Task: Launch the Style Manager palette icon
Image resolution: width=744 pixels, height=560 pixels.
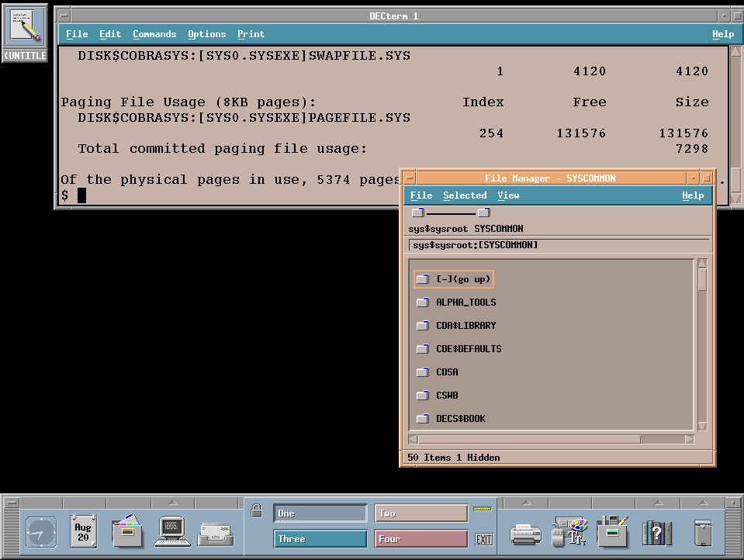Action: pyautogui.click(x=569, y=532)
